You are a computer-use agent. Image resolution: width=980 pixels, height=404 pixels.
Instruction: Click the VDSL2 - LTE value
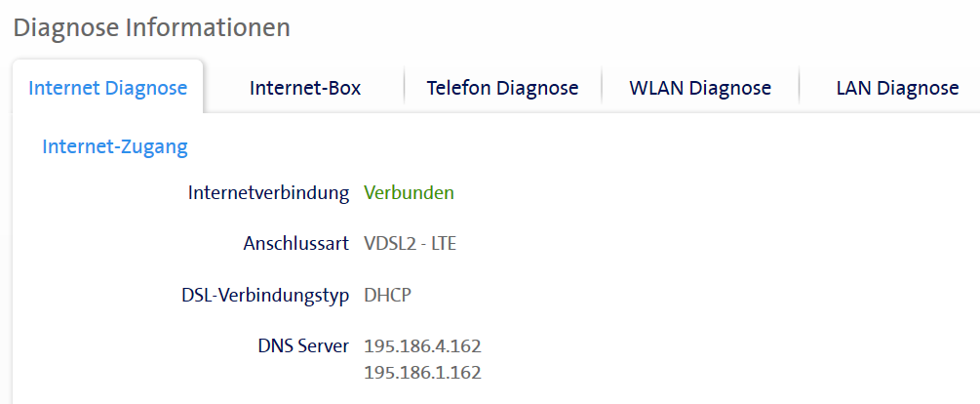coord(410,244)
